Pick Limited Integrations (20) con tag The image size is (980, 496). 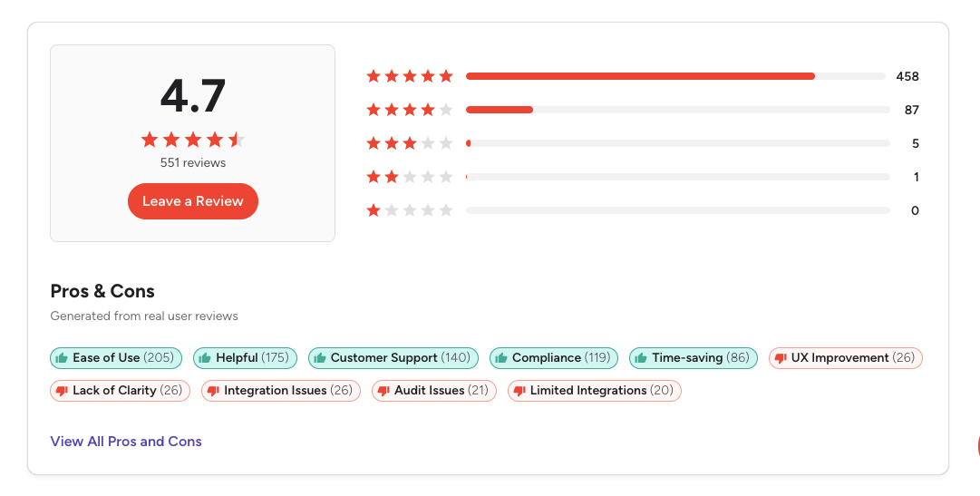tap(595, 390)
